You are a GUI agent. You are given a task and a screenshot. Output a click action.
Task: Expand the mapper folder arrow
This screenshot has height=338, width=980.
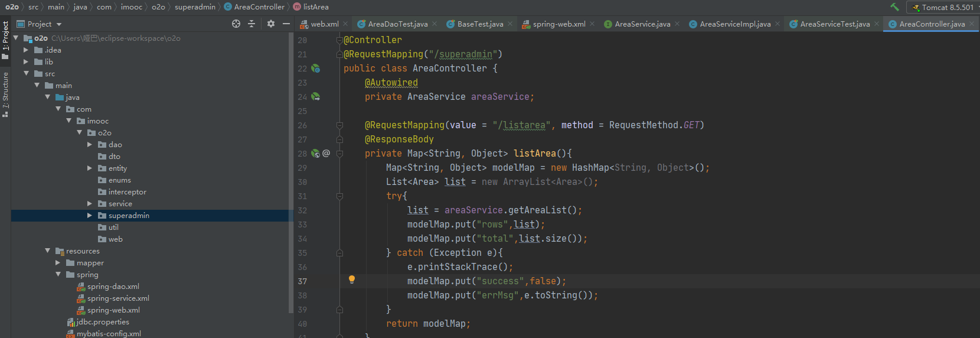tap(58, 263)
